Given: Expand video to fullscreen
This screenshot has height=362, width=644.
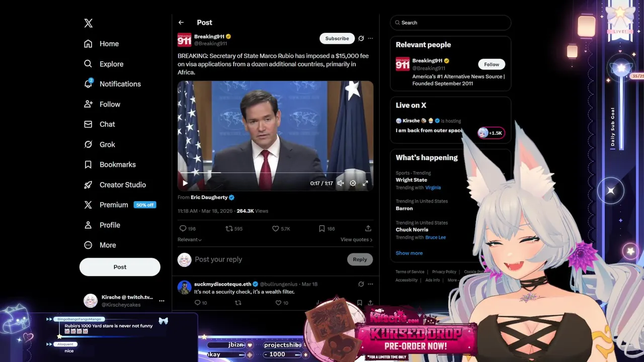Looking at the screenshot, I should coord(365,183).
